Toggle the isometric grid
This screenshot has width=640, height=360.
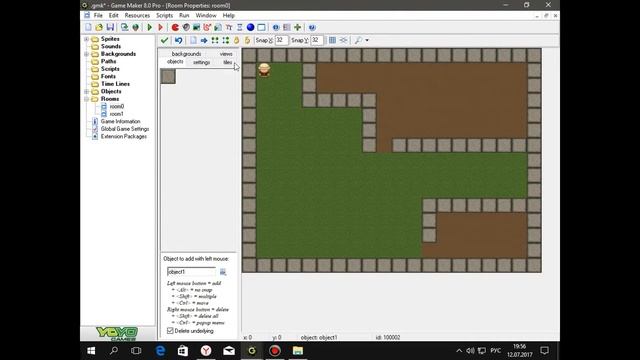(343, 40)
